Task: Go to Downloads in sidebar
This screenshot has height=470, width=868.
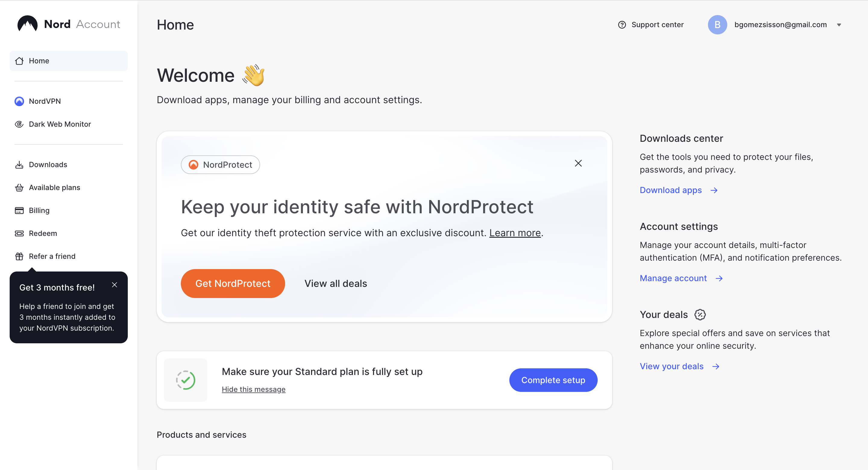Action: tap(48, 164)
